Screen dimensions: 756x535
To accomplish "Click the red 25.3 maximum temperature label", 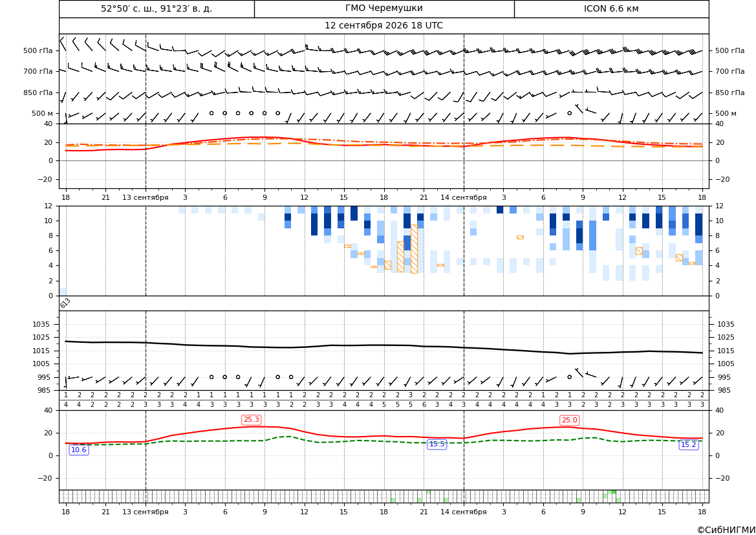I will point(251,420).
